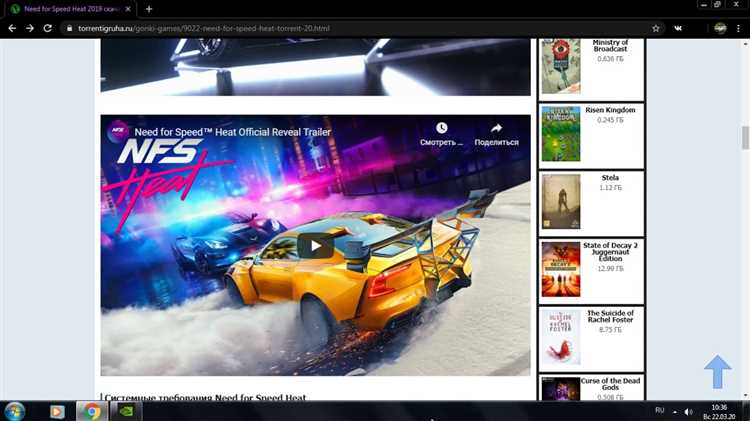The width and height of the screenshot is (750, 421).
Task: Minimize the Chrome browser window
Action: pos(703,4)
